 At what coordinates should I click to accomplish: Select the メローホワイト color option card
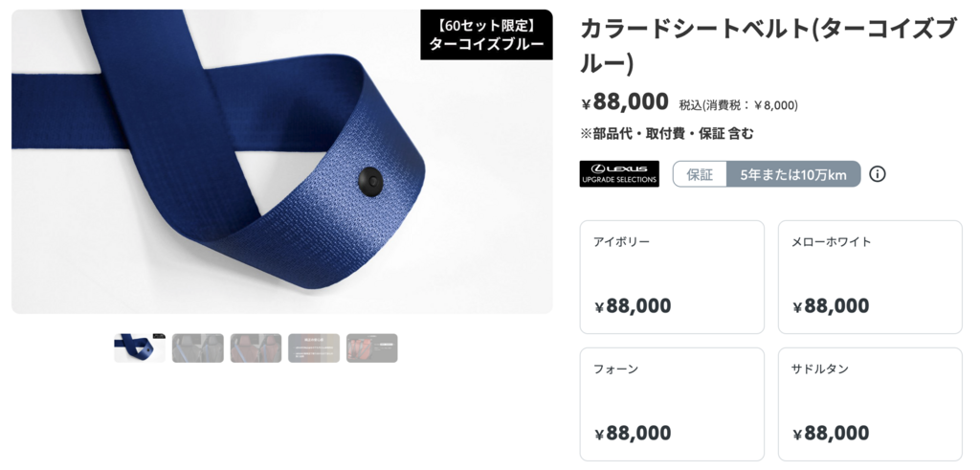pyautogui.click(x=870, y=277)
